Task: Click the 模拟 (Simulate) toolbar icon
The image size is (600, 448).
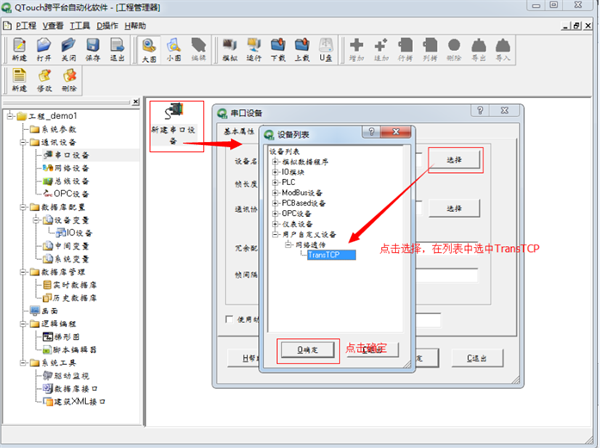Action: [229, 48]
